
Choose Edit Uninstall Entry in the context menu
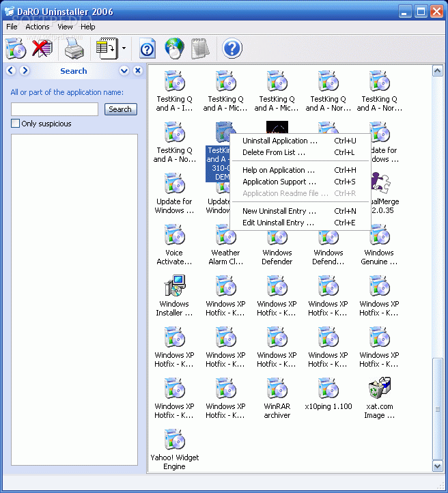(300, 223)
